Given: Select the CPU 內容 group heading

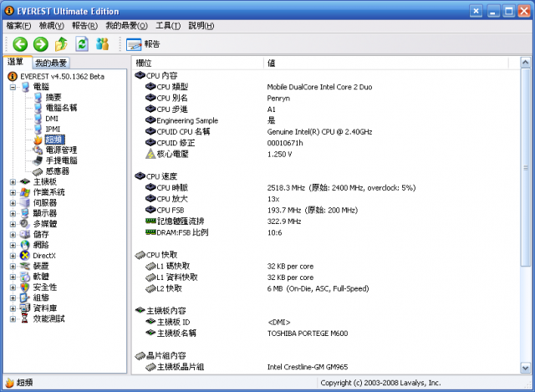Looking at the screenshot, I should (x=161, y=76).
